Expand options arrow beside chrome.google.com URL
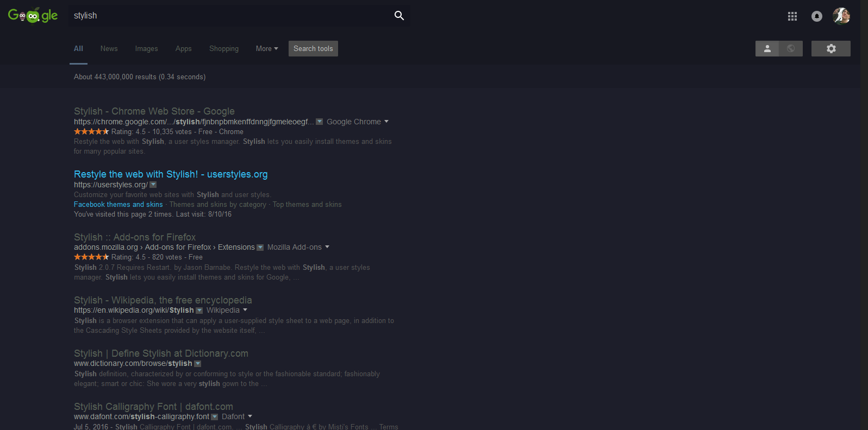This screenshot has height=430, width=868. [x=320, y=122]
